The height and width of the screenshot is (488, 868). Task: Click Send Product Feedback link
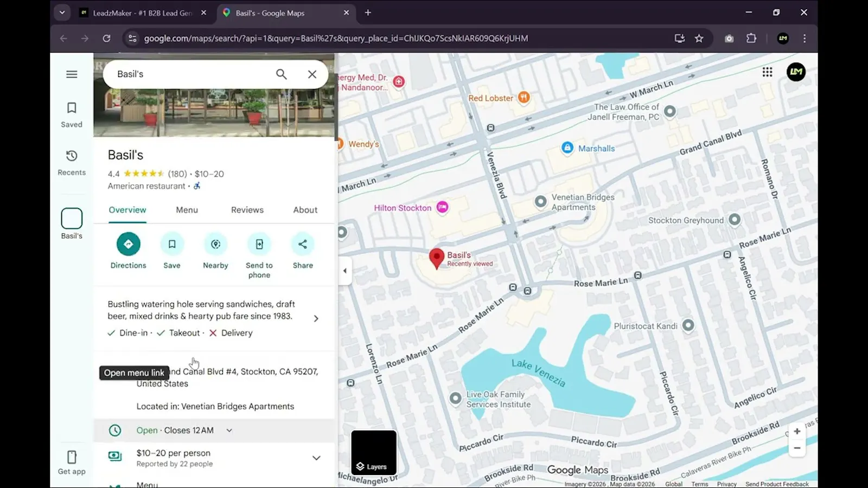coord(777,484)
